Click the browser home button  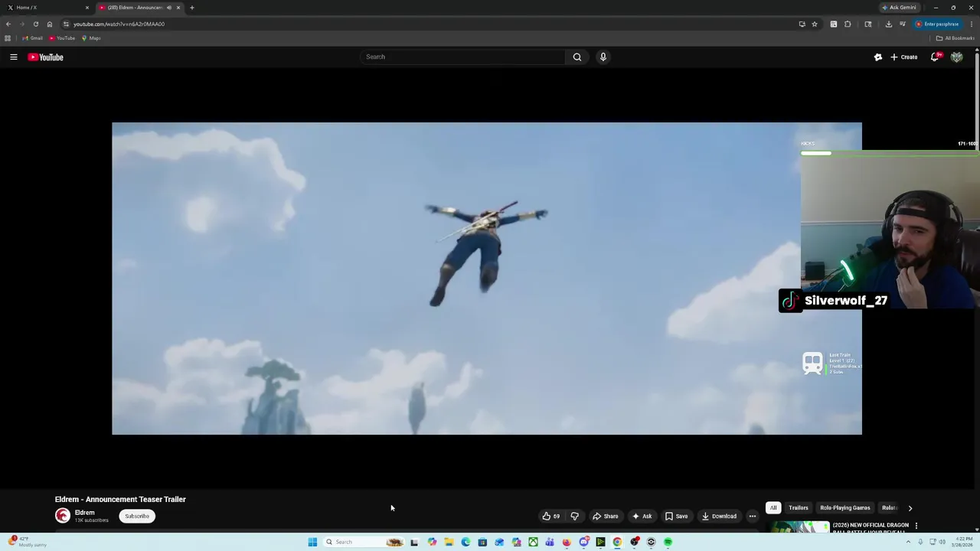coord(50,24)
